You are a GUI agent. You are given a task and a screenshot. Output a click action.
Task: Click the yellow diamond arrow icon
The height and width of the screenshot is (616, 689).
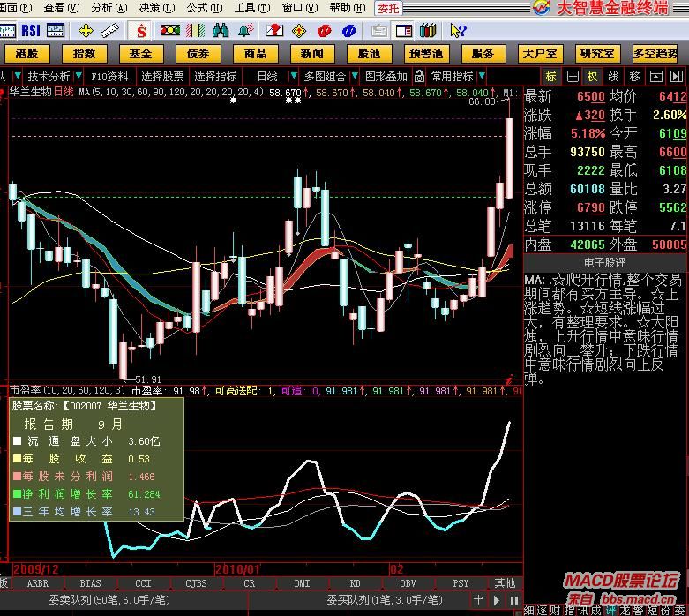coord(299,30)
